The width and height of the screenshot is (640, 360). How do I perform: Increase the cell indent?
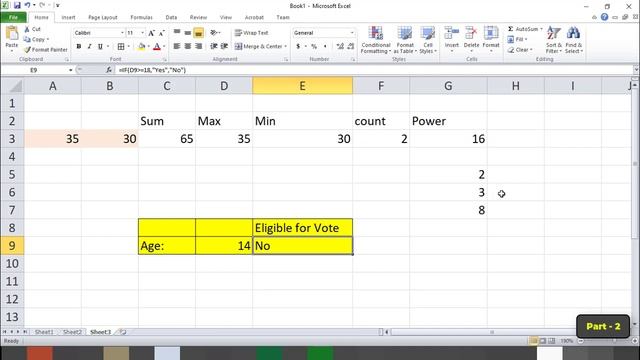pyautogui.click(x=224, y=46)
